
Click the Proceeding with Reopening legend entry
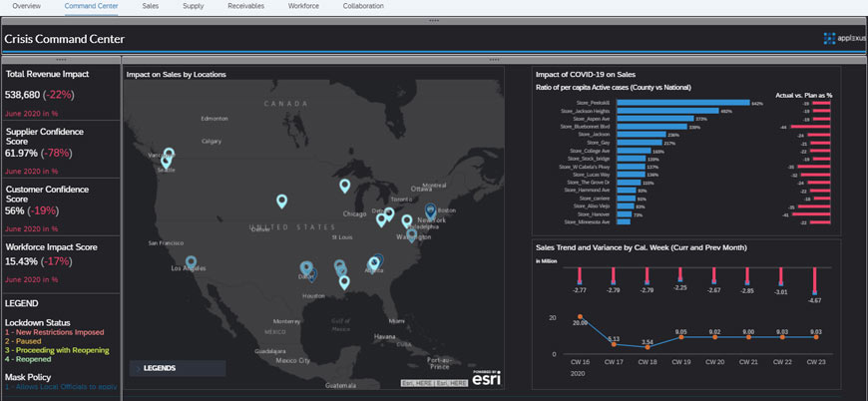coord(57,350)
